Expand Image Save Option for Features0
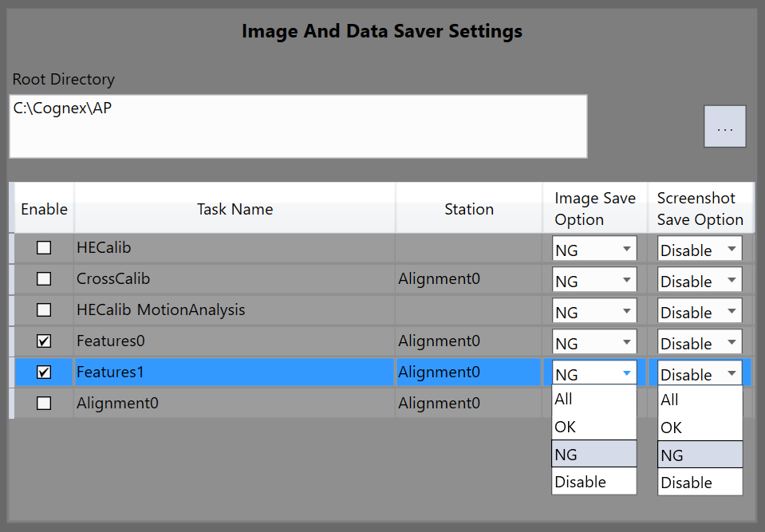Screen dimensions: 765x532 point(594,342)
